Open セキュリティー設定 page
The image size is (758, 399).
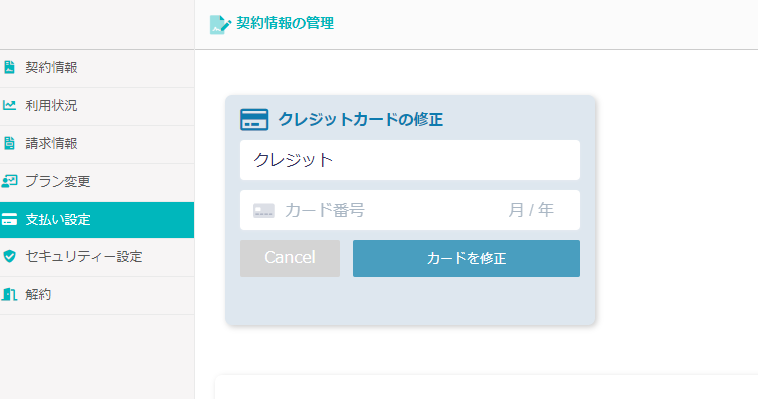point(97,257)
